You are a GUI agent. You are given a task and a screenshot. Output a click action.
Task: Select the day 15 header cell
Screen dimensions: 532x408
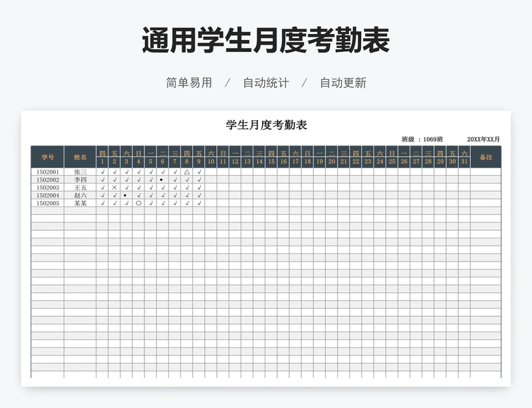coord(271,162)
